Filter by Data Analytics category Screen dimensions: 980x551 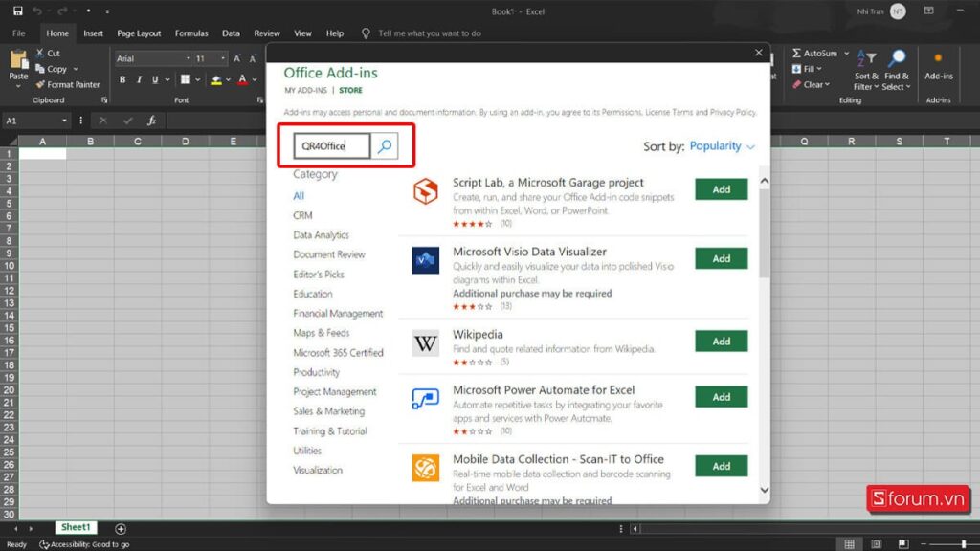322,235
